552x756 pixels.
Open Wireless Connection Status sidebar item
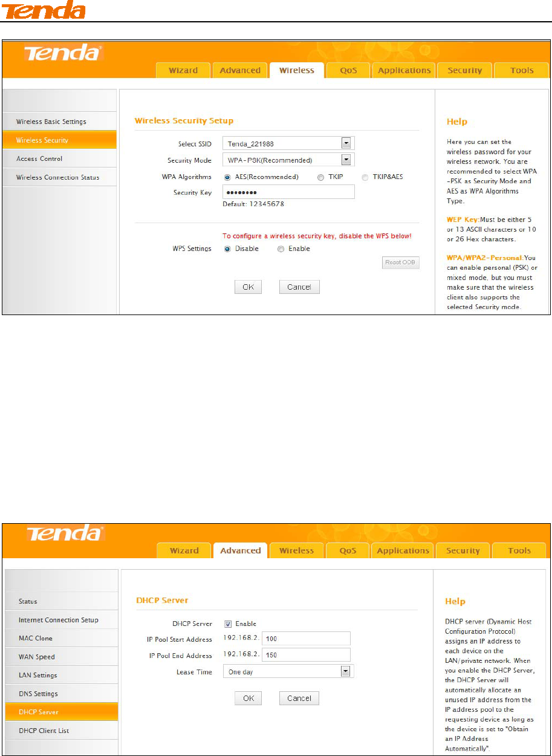(59, 177)
